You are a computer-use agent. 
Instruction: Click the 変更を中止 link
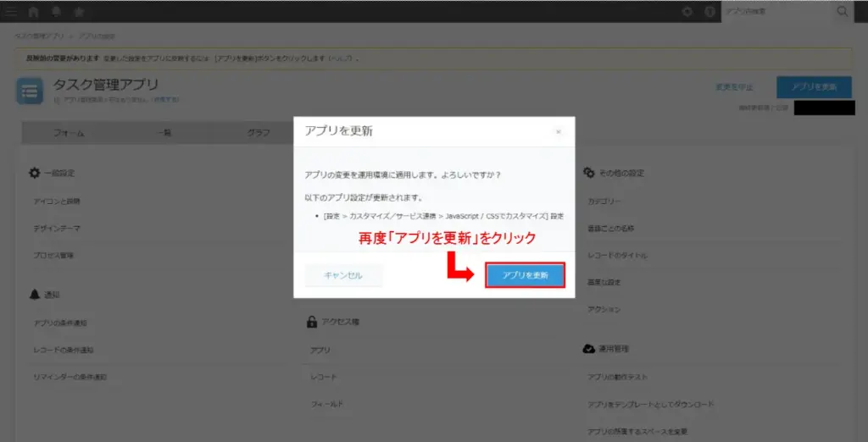(734, 87)
